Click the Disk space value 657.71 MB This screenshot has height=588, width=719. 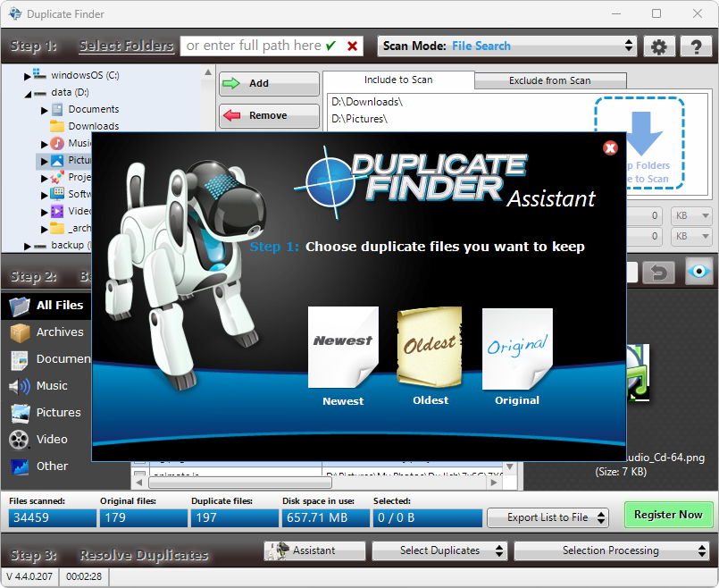click(x=326, y=517)
